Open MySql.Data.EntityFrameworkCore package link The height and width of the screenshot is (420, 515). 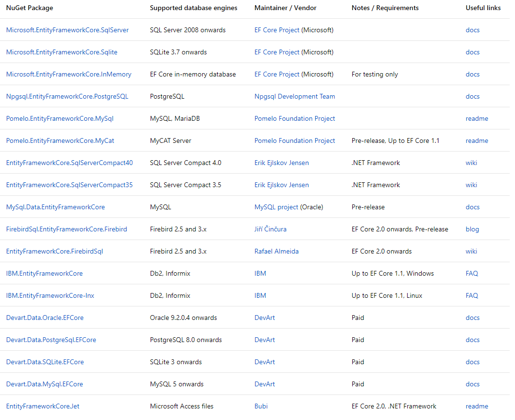click(55, 207)
